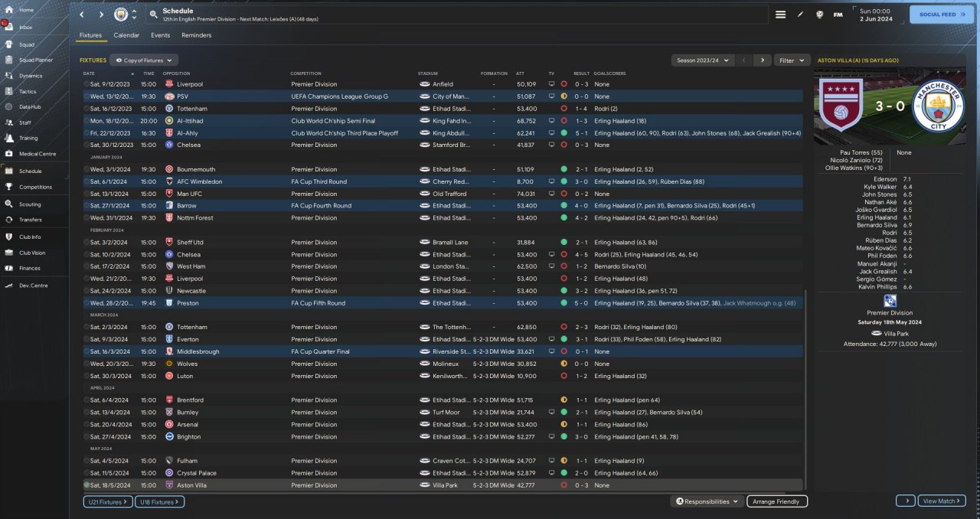
Task: Click the club switcher up-down arrows
Action: (135, 15)
